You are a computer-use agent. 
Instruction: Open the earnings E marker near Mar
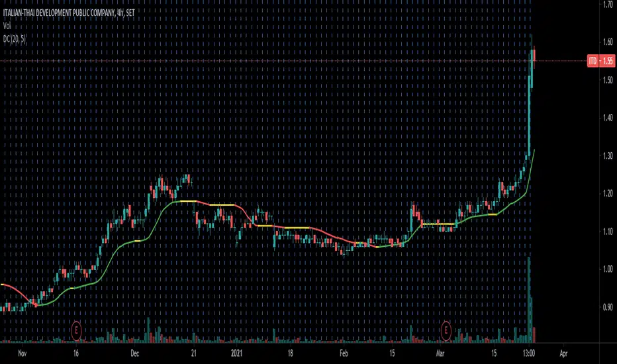pyautogui.click(x=446, y=330)
